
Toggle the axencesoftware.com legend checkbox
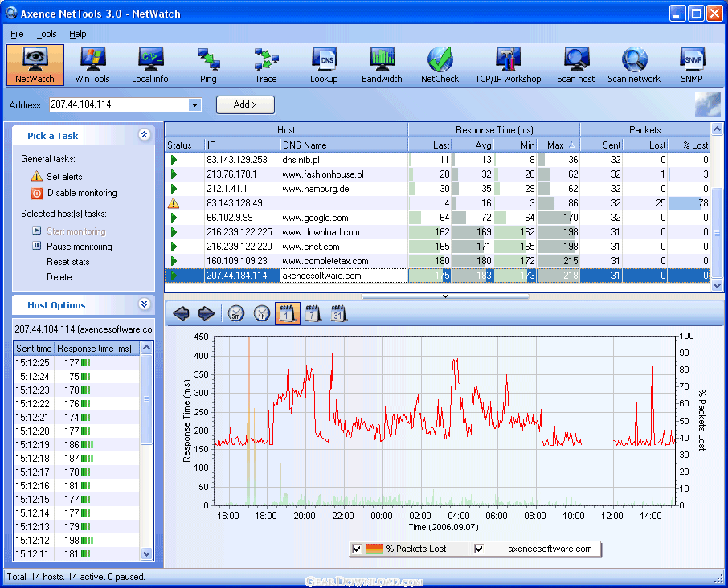point(479,549)
